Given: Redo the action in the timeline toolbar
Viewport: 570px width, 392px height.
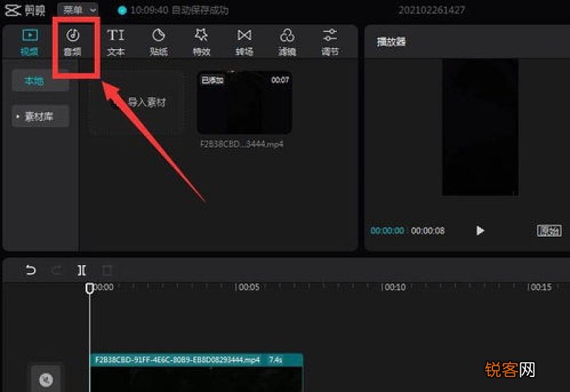Looking at the screenshot, I should 56,270.
